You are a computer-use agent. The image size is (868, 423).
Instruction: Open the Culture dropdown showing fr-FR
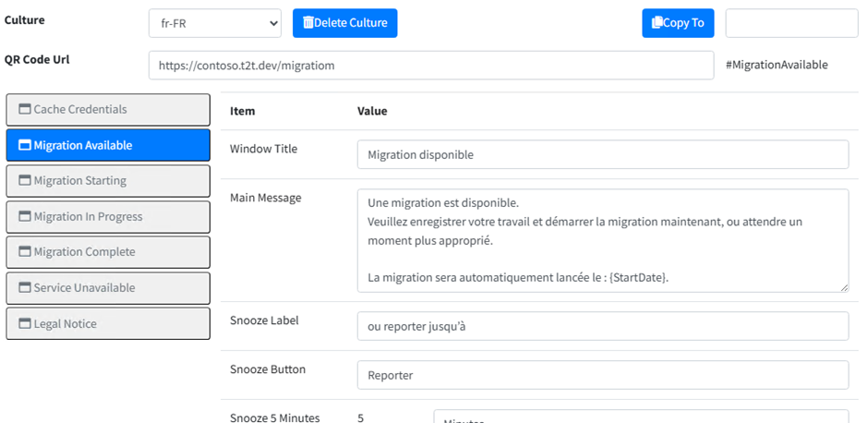214,23
